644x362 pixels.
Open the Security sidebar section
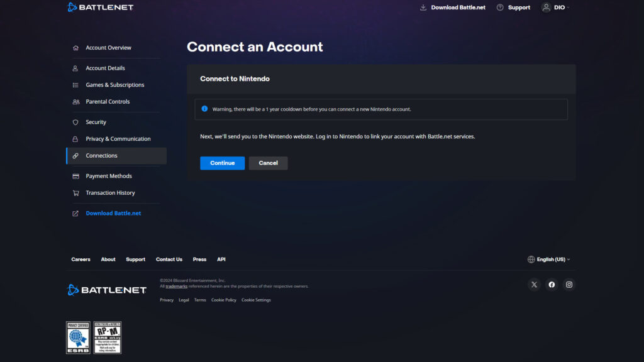[96, 123]
